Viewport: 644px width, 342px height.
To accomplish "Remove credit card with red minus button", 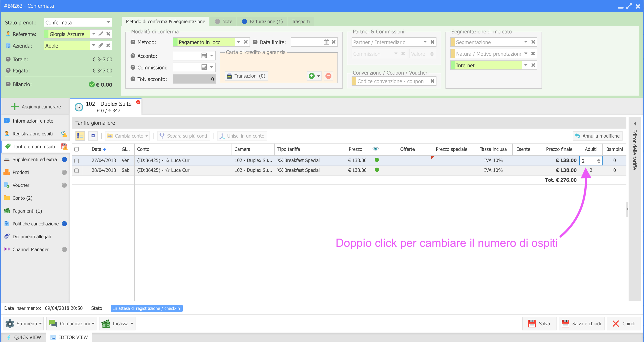I will 328,76.
